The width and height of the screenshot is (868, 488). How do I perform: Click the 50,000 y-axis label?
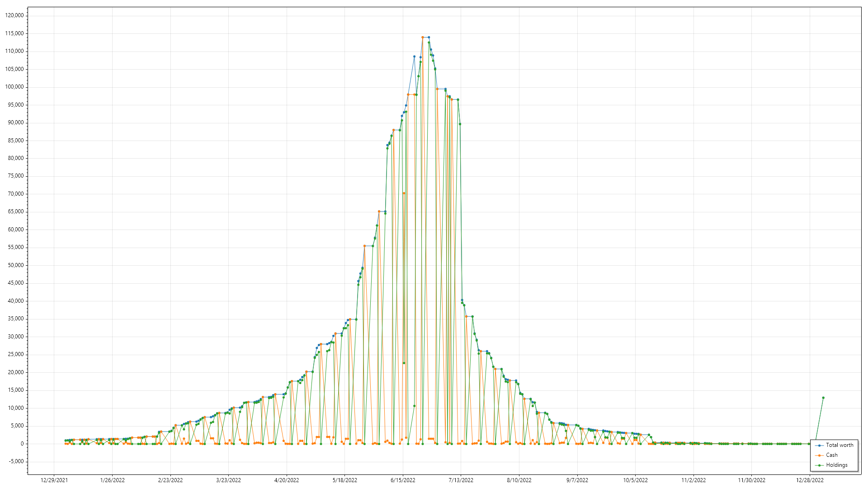16,265
